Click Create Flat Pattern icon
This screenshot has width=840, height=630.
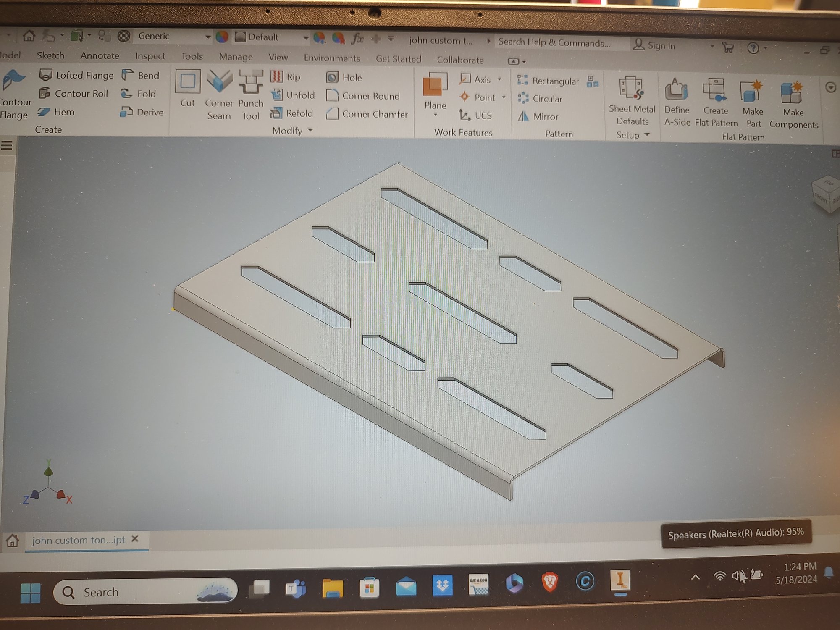715,90
